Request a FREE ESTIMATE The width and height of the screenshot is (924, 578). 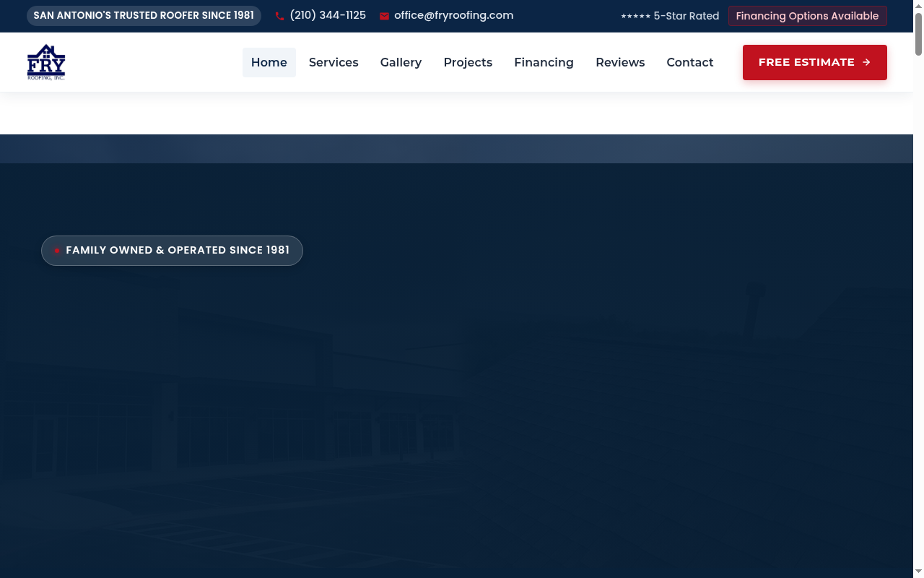[815, 62]
